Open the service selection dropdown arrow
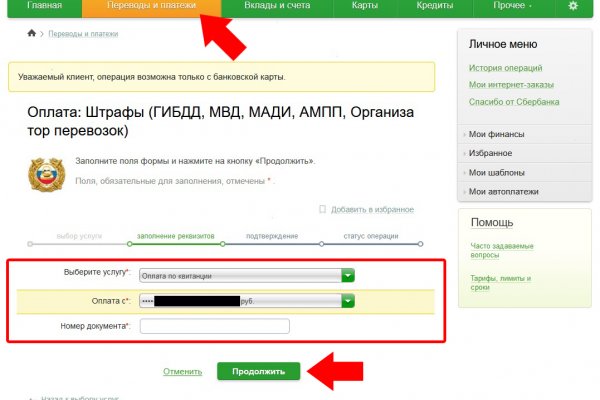The width and height of the screenshot is (600, 400). [x=348, y=275]
